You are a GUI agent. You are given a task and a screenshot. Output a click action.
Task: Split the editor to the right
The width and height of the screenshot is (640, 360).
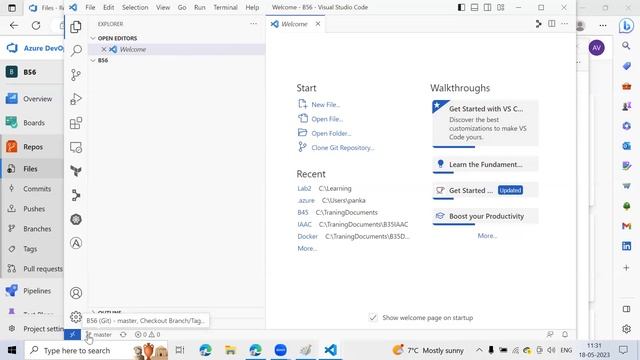[551, 24]
